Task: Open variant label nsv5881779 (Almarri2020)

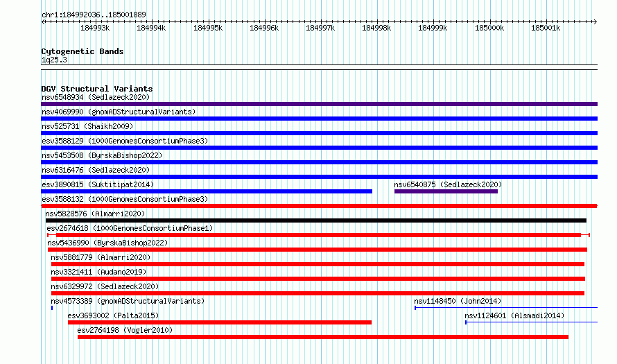Action: 101,257
